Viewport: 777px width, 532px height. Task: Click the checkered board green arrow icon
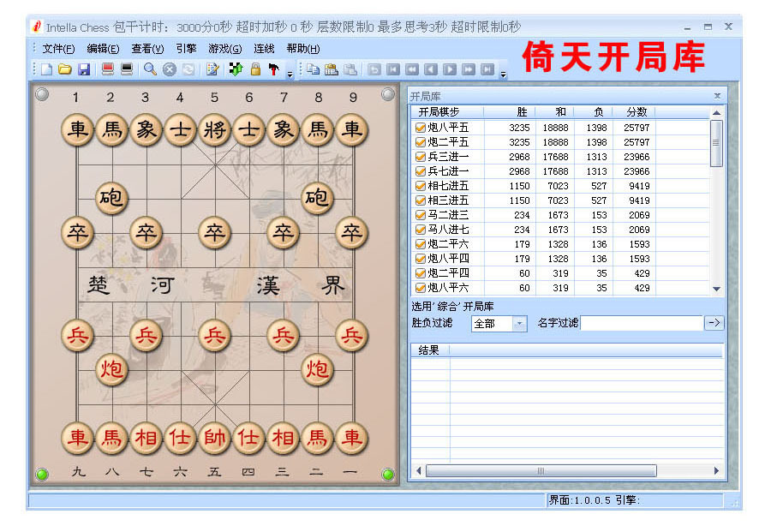pyautogui.click(x=236, y=69)
